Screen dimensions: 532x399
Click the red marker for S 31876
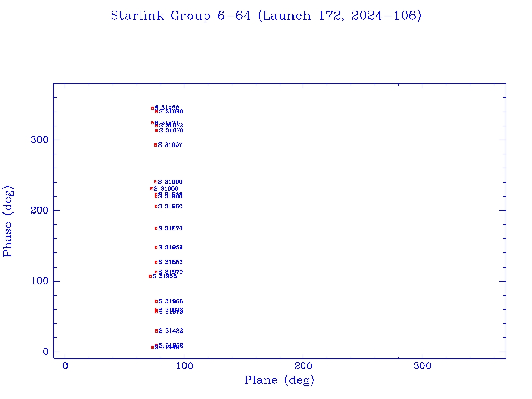[156, 229]
